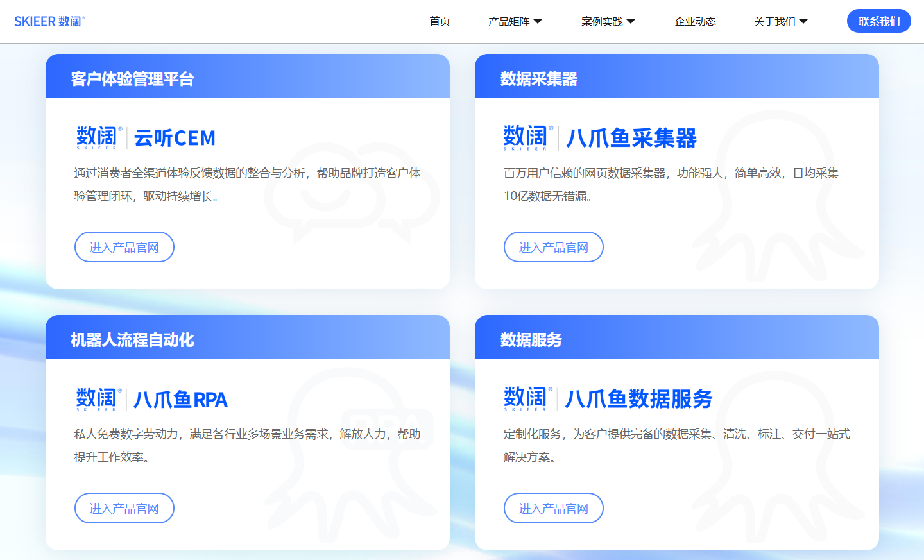
Task: Click the description starting 私人免费数字劳动力
Action: pyautogui.click(x=247, y=446)
